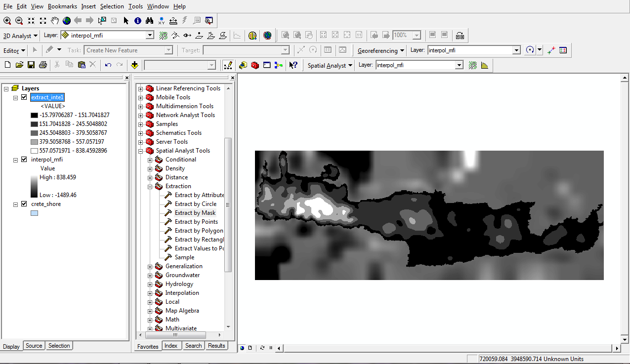The height and width of the screenshot is (364, 630).
Task: Open the Selection menu
Action: [112, 6]
